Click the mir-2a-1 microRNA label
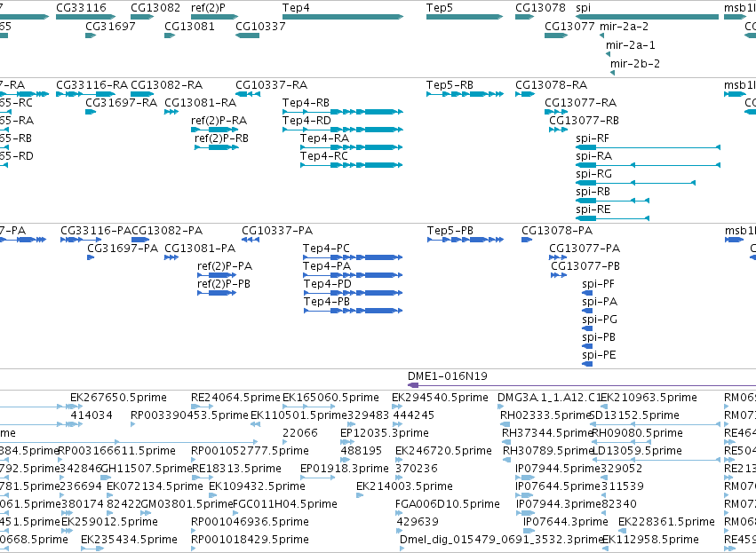Screen dimensions: 756x553 click(x=631, y=44)
